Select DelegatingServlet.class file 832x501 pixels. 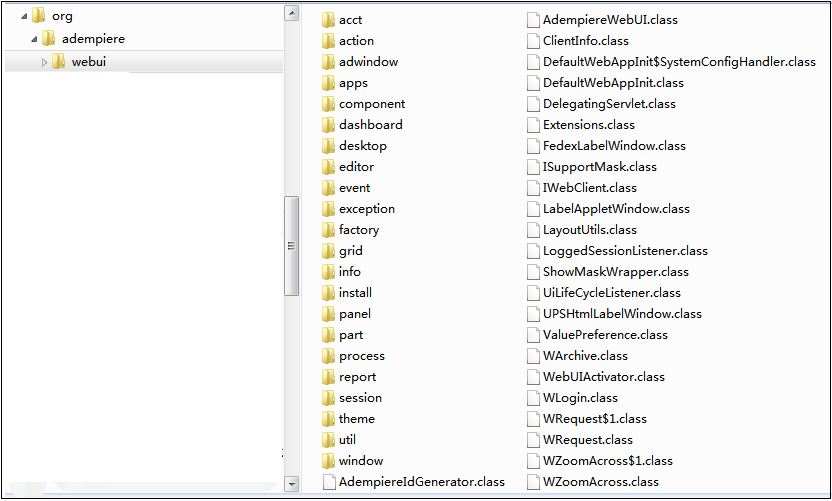pyautogui.click(x=601, y=104)
